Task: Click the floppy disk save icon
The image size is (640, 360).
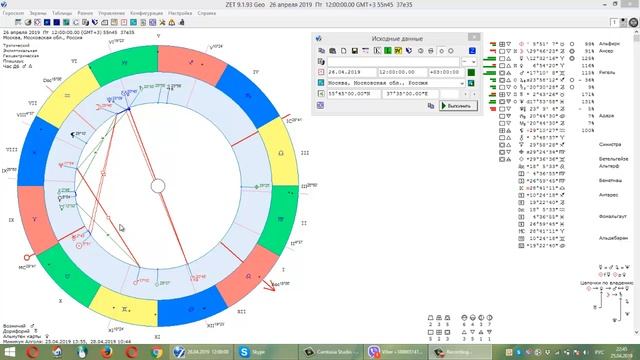Action: (x=355, y=51)
